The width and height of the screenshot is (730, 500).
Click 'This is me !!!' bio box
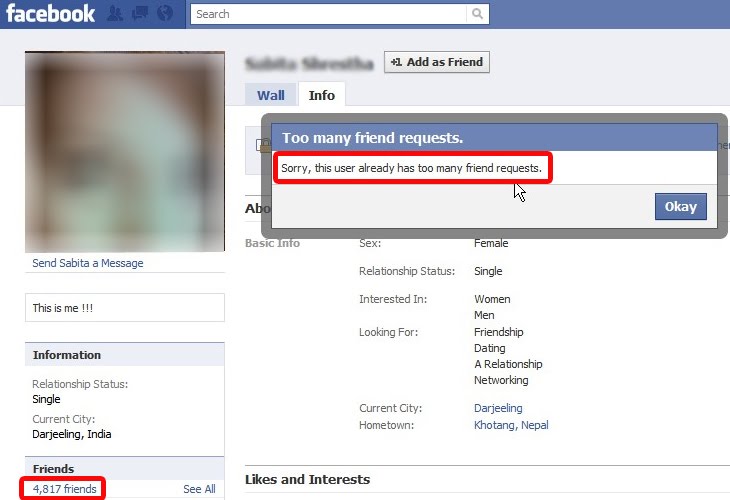[x=125, y=308]
